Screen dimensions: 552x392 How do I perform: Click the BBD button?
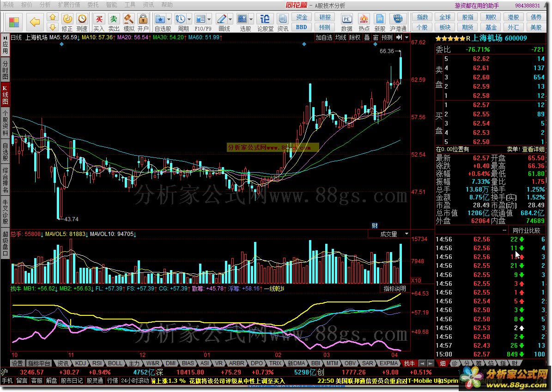301,27
